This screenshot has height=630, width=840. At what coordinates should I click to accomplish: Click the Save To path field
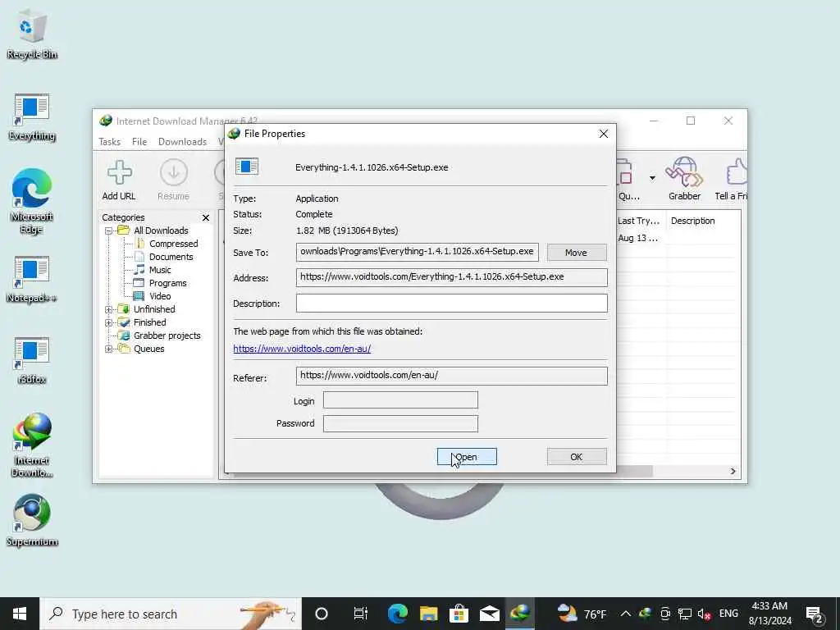418,252
